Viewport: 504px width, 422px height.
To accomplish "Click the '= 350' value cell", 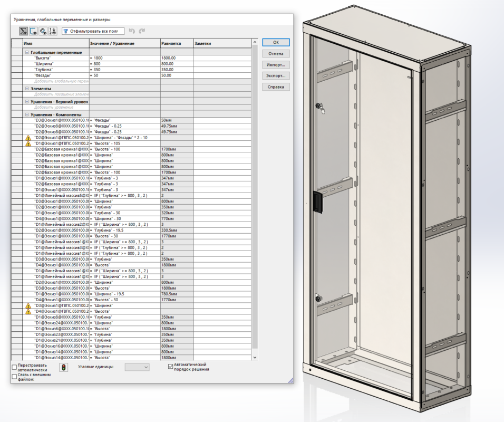I will tap(125, 70).
